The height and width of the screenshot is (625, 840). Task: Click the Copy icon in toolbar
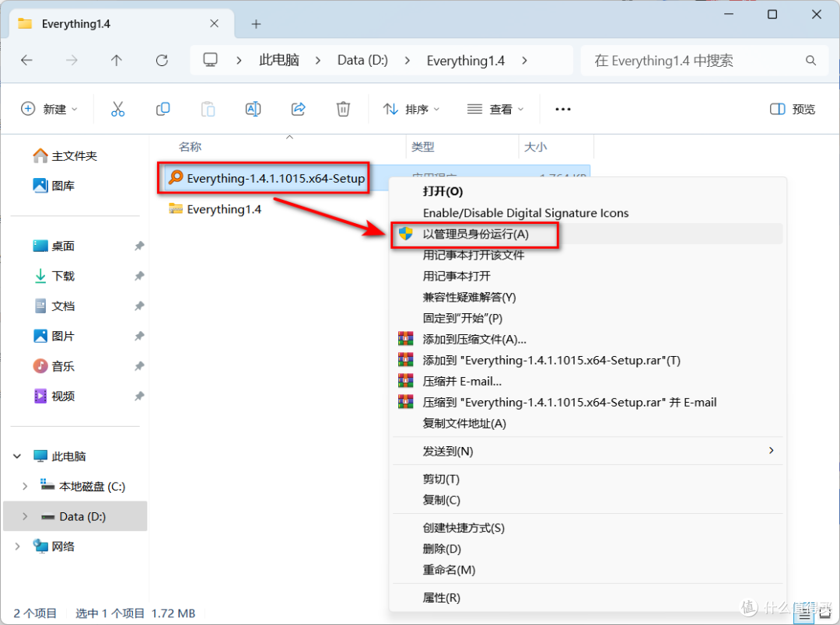click(x=163, y=110)
